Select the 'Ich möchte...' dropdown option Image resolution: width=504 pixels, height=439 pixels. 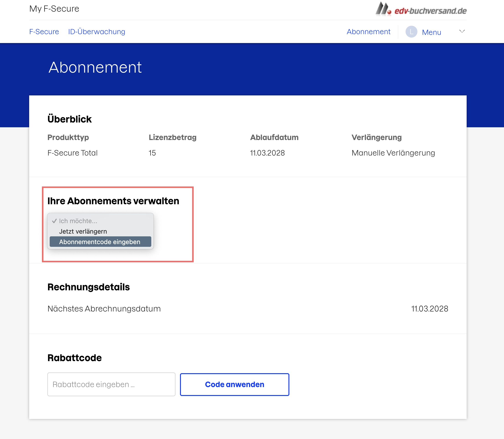pyautogui.click(x=100, y=221)
